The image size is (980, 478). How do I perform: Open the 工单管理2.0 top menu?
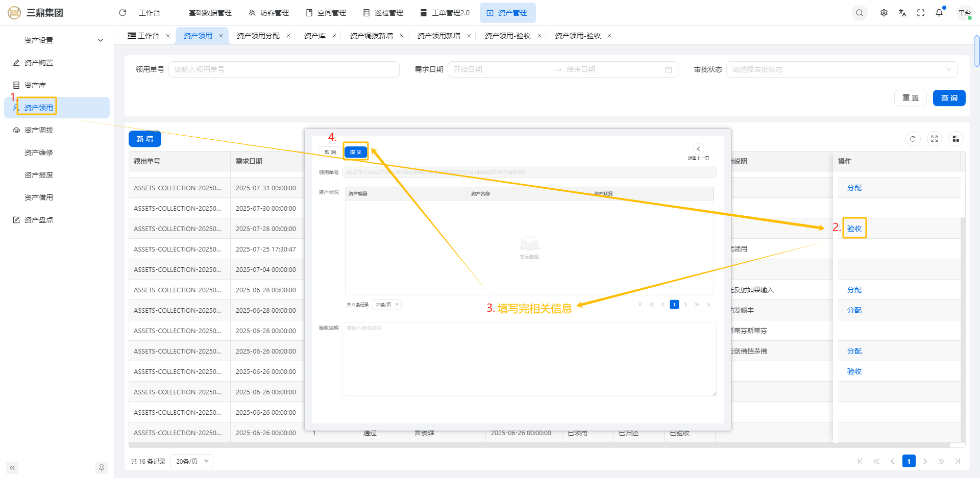point(445,13)
